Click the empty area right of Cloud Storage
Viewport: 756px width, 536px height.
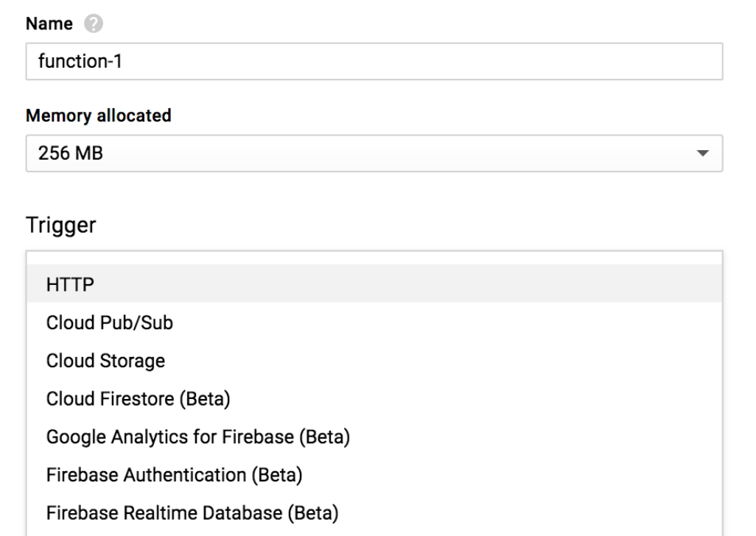click(x=444, y=360)
